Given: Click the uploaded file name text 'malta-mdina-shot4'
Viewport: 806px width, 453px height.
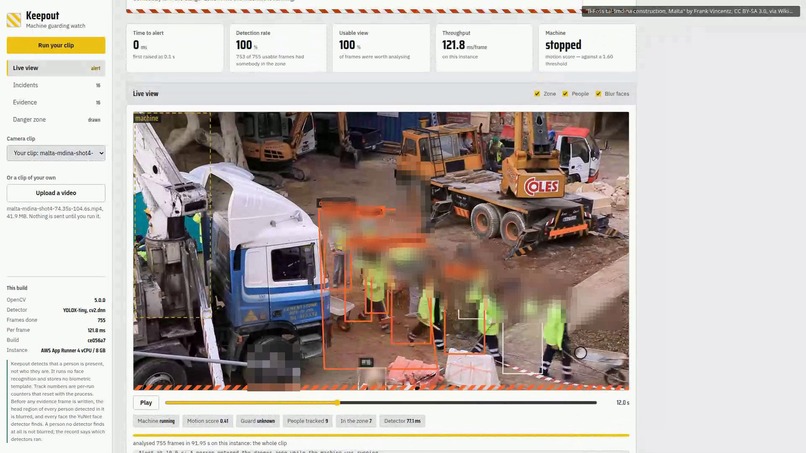Looking at the screenshot, I should coord(54,209).
